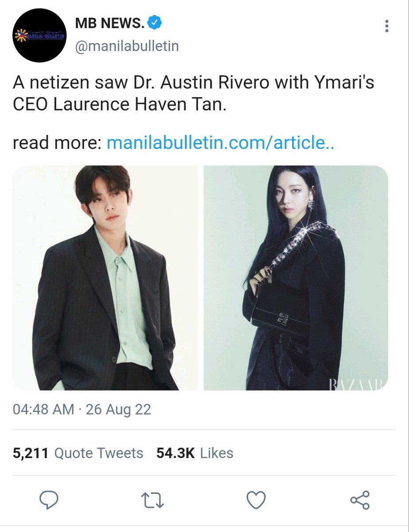Open the @manilabulletin handle

click(127, 46)
